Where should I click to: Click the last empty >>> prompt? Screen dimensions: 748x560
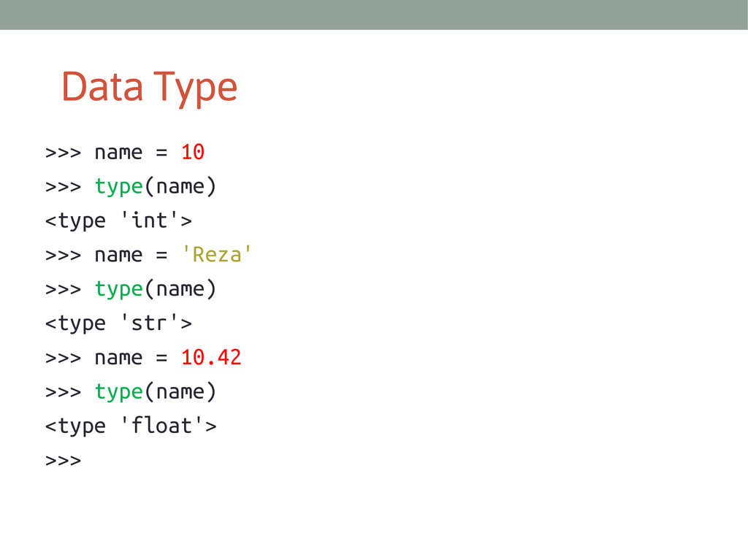[x=63, y=461]
